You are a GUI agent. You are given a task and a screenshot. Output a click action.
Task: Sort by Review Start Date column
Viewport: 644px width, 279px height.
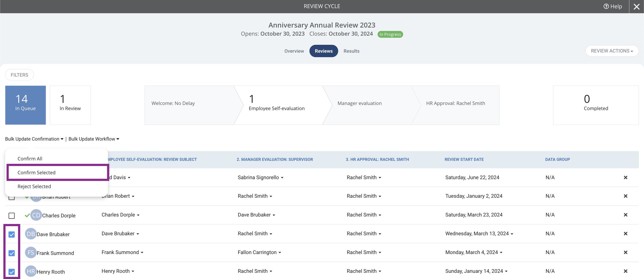pyautogui.click(x=464, y=160)
